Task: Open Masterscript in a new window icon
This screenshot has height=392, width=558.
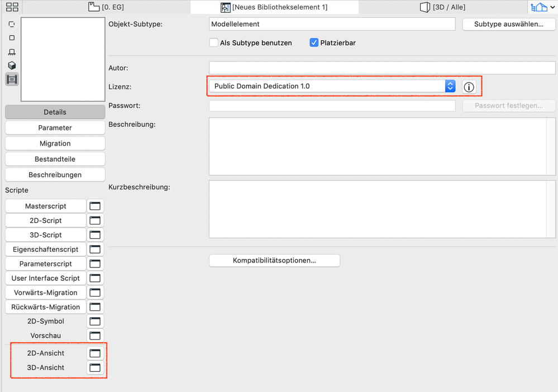Action: 95,206
